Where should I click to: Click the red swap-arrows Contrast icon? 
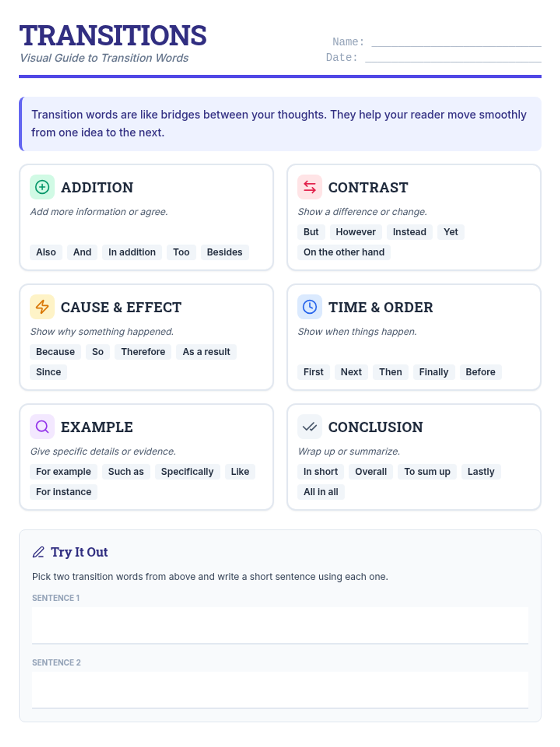click(x=309, y=187)
